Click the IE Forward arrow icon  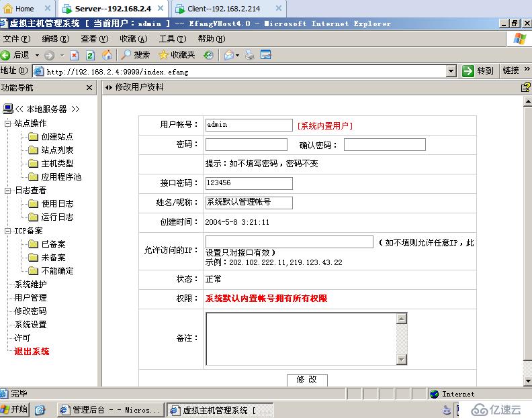pyautogui.click(x=50, y=55)
